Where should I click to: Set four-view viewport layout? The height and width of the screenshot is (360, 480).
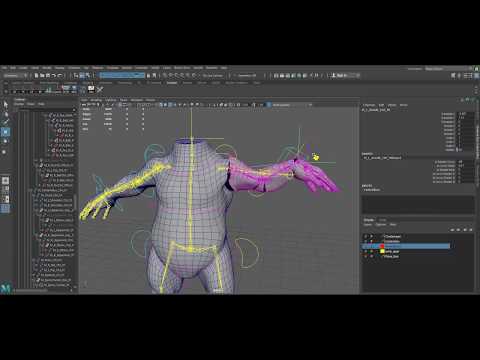(x=5, y=190)
